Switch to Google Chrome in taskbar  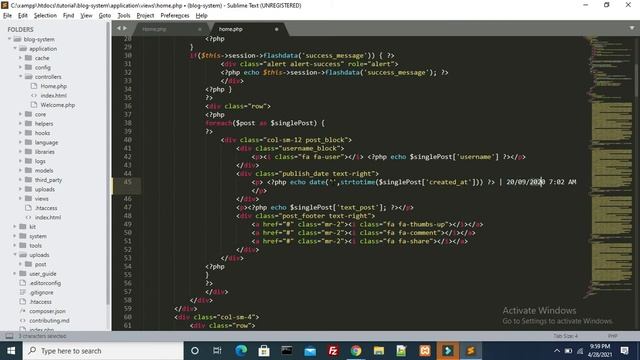click(x=356, y=351)
